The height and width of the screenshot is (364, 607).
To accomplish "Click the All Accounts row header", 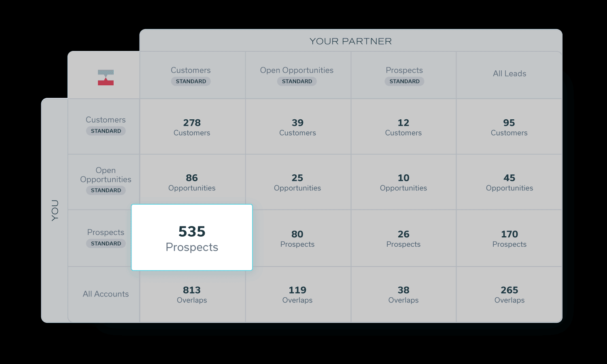I will (x=106, y=294).
